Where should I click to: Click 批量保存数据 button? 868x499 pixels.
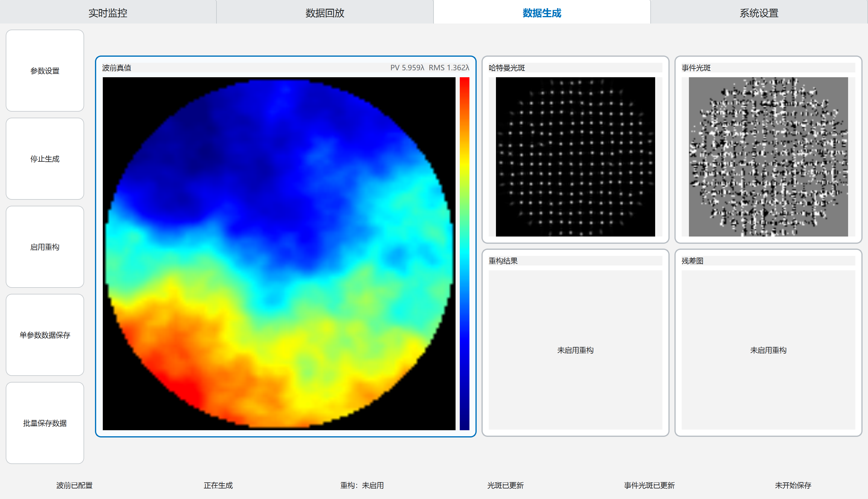tap(45, 423)
